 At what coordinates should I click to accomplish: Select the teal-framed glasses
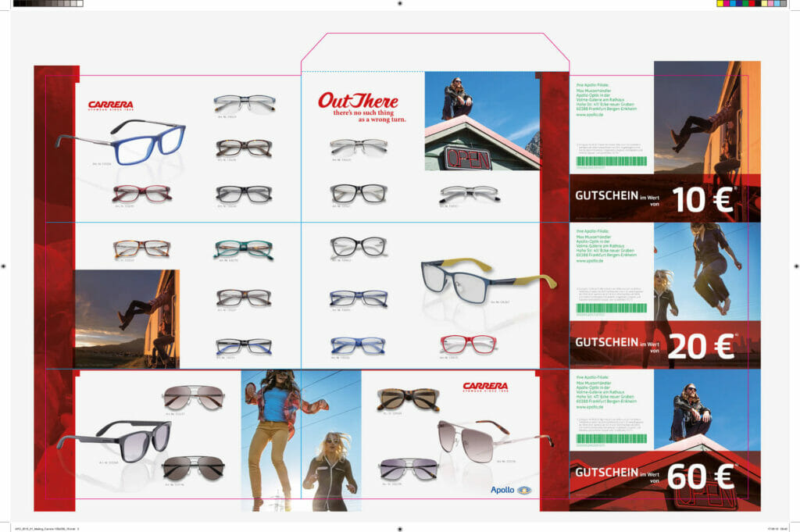tap(244, 249)
